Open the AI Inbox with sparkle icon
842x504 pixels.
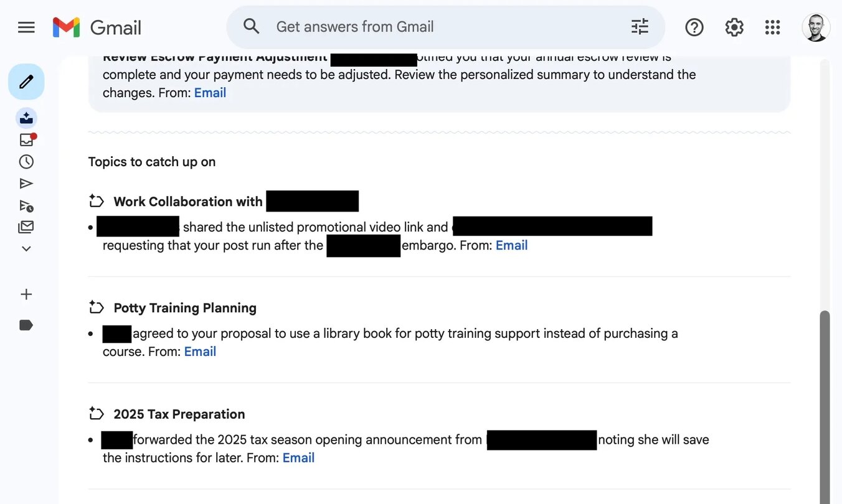pyautogui.click(x=26, y=118)
